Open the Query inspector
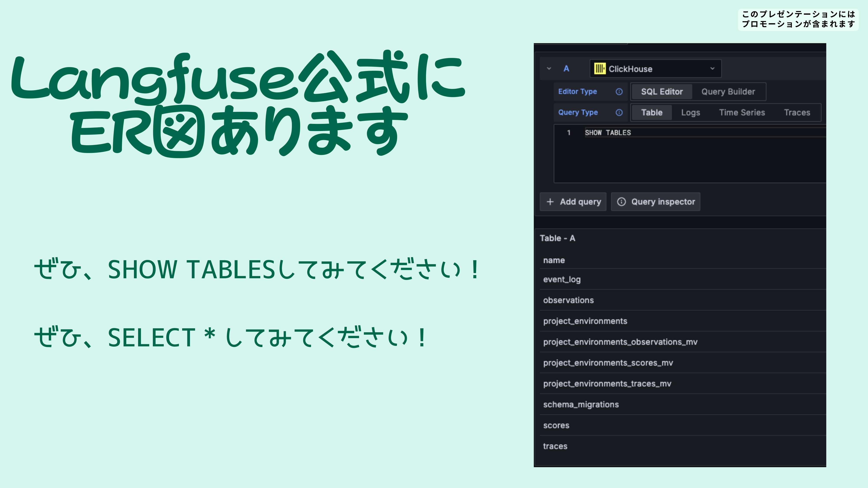This screenshot has width=868, height=488. click(x=655, y=202)
